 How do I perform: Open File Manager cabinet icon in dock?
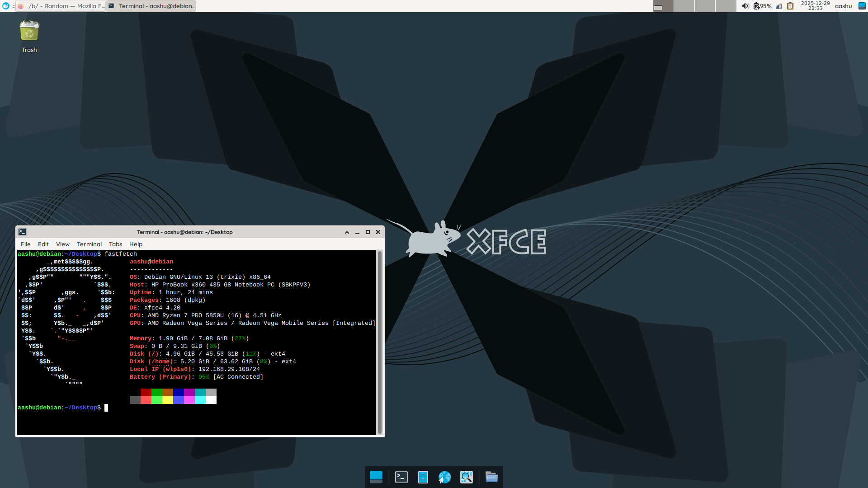[423, 477]
